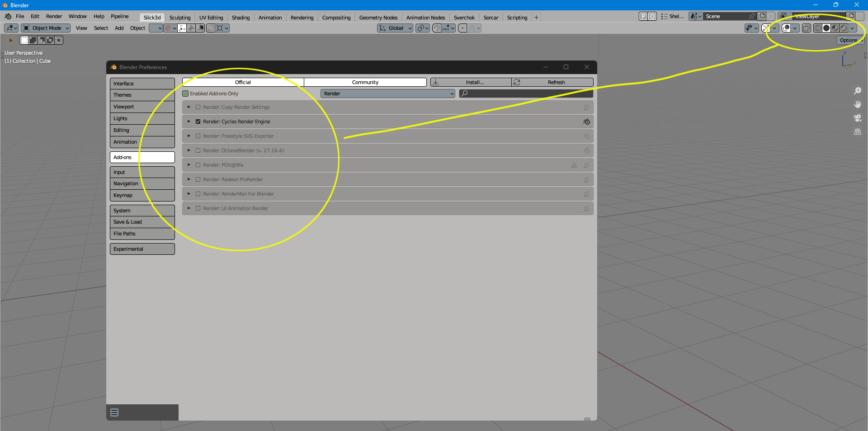Open the shading options dropdown arrow
Viewport: 868px width, 431px height.
pos(852,28)
